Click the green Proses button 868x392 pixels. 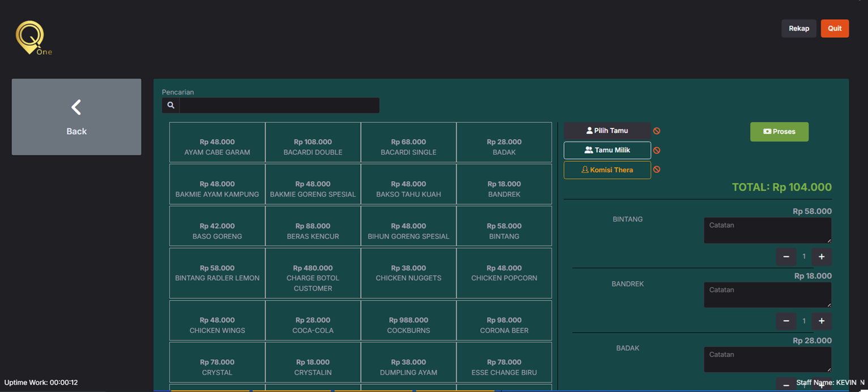(779, 132)
